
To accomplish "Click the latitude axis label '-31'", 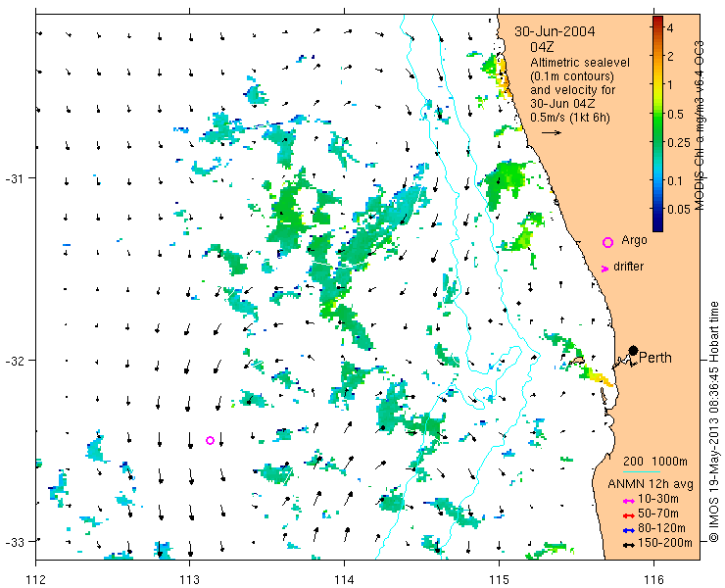I will point(15,178).
